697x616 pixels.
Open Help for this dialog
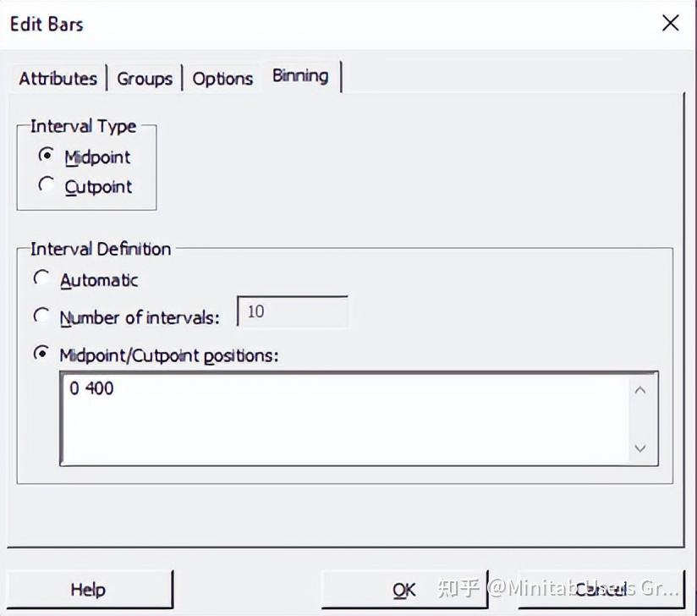88,590
